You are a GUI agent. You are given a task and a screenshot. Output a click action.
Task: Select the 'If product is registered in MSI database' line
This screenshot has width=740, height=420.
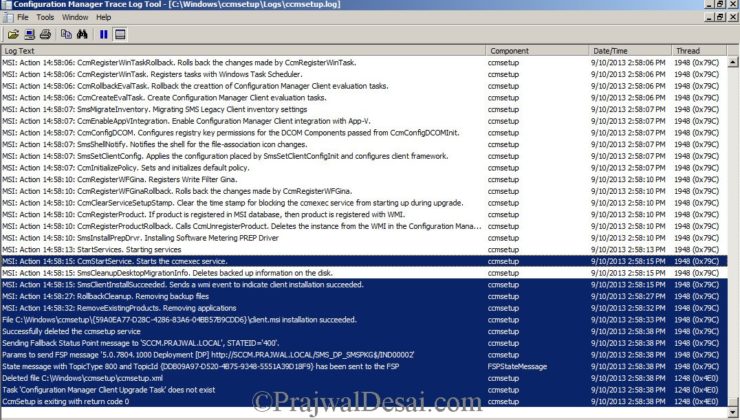363,215
